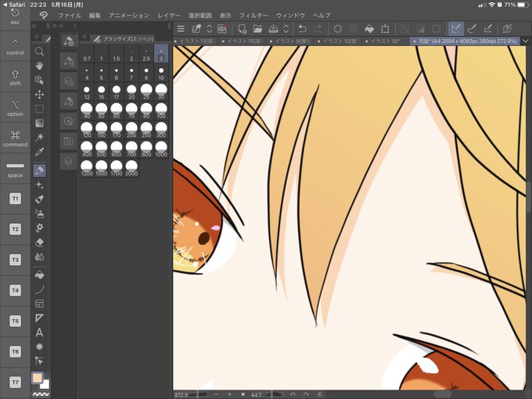Viewport: 532px width, 399px height.
Task: Select the Fill bucket tool
Action: [x=39, y=275]
